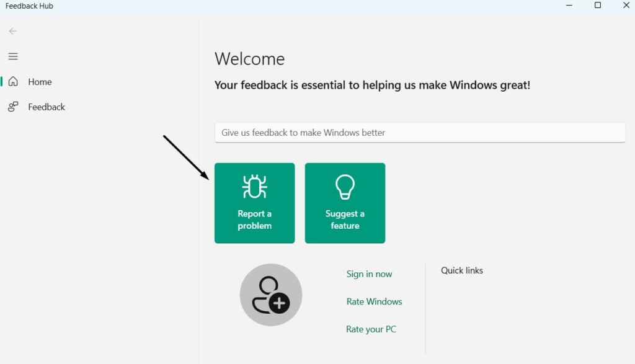The width and height of the screenshot is (635, 364).
Task: Click the Home house icon in sidebar
Action: coord(13,82)
